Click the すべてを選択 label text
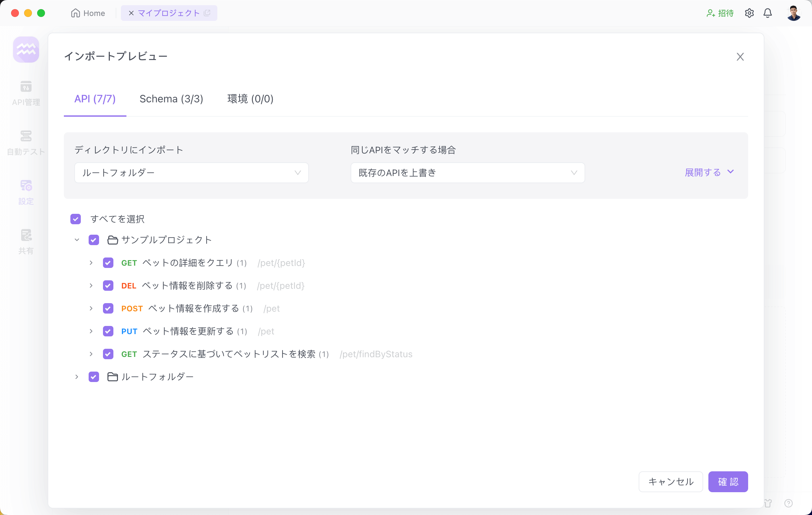 pos(117,219)
